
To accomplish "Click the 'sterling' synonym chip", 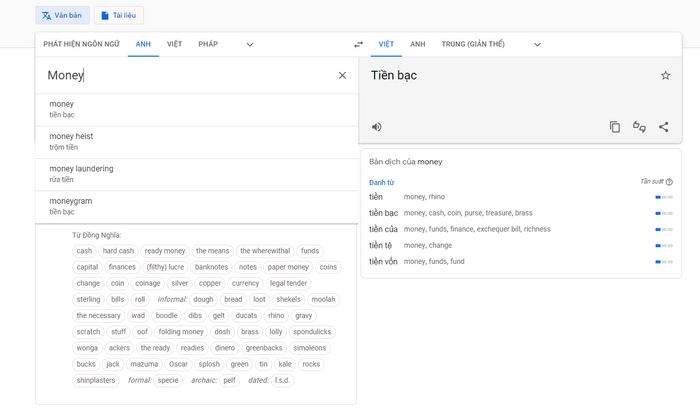I will [x=88, y=299].
